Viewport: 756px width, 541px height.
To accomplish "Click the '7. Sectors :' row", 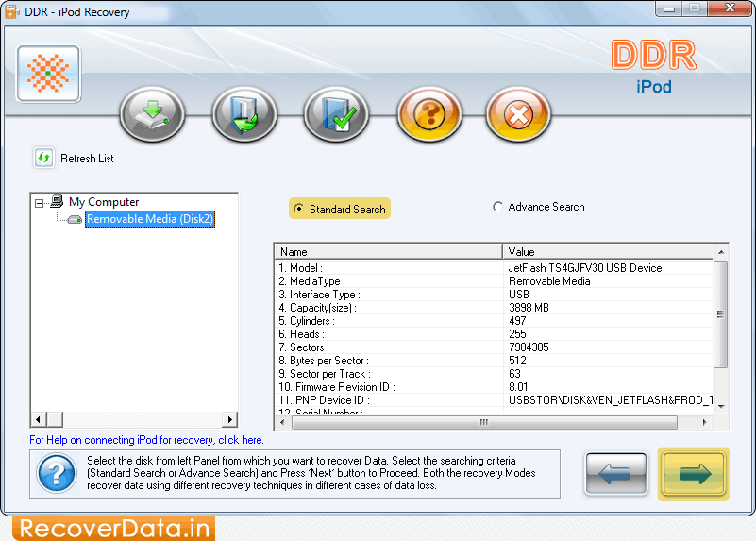I will [x=494, y=347].
